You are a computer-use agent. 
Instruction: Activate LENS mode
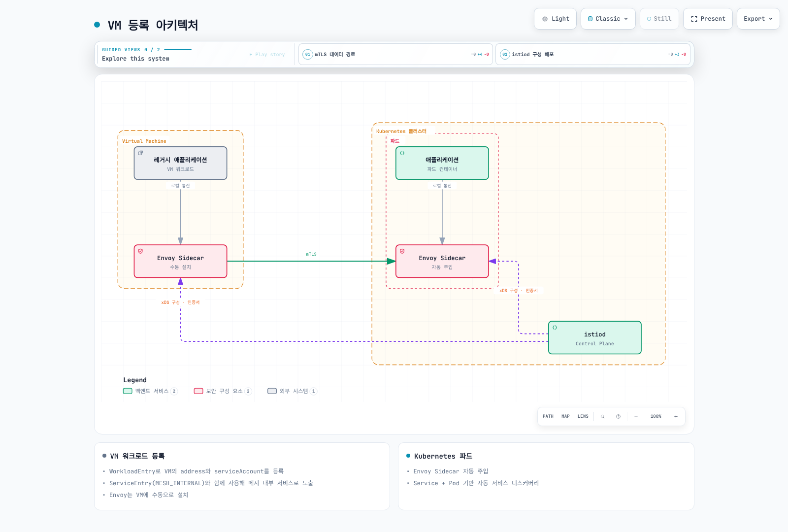pos(583,416)
